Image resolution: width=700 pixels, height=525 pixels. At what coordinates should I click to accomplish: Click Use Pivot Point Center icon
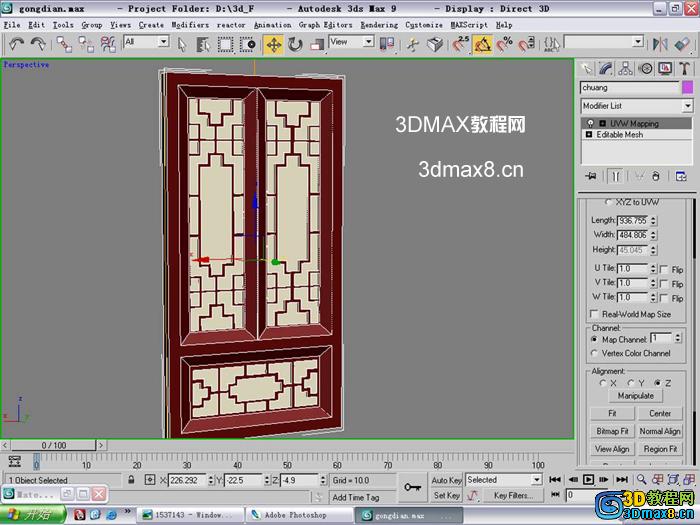click(387, 44)
